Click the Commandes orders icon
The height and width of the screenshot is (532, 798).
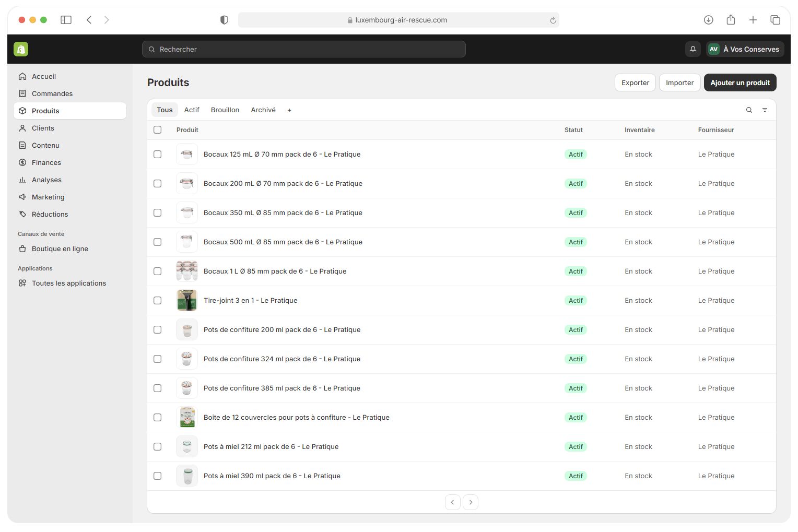click(22, 93)
